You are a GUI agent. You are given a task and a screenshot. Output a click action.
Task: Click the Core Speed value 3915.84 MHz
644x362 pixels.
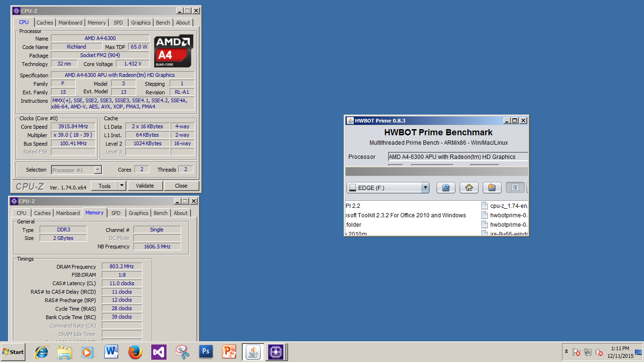pyautogui.click(x=73, y=126)
